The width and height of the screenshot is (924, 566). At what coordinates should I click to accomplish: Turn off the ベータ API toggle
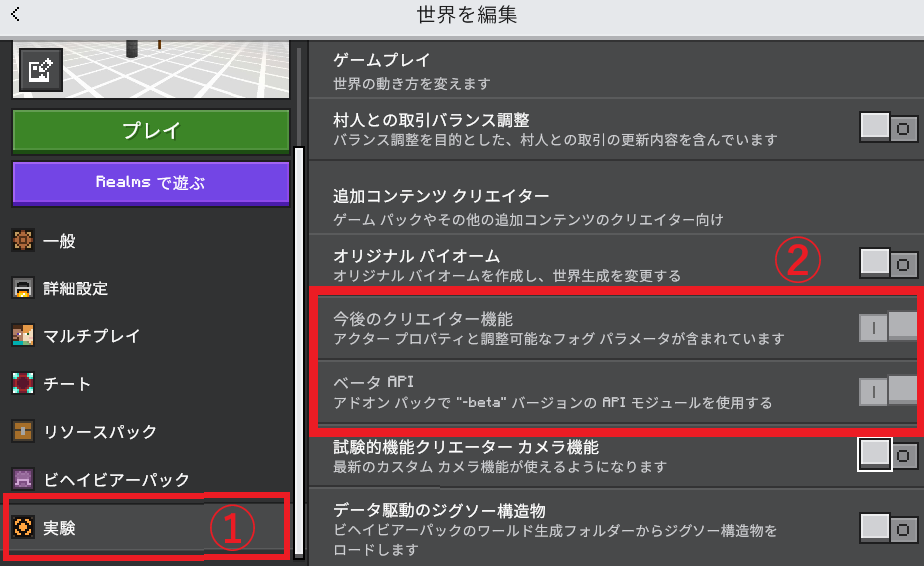888,391
